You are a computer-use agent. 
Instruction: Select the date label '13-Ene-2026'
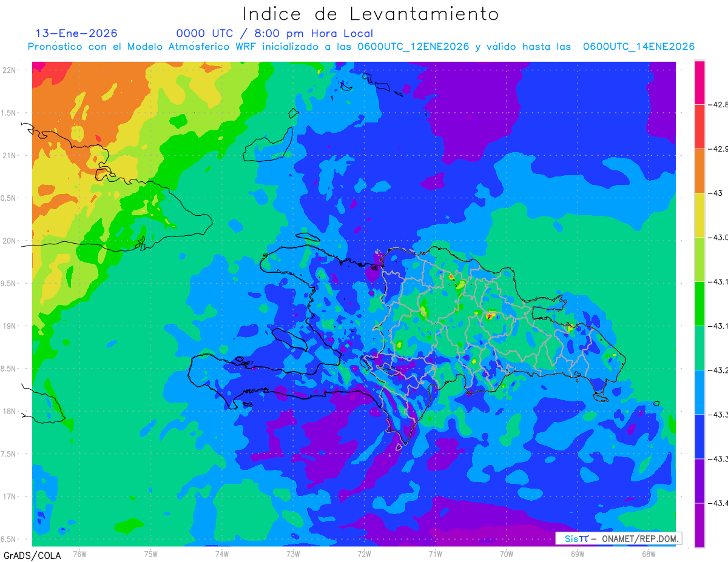tap(76, 33)
